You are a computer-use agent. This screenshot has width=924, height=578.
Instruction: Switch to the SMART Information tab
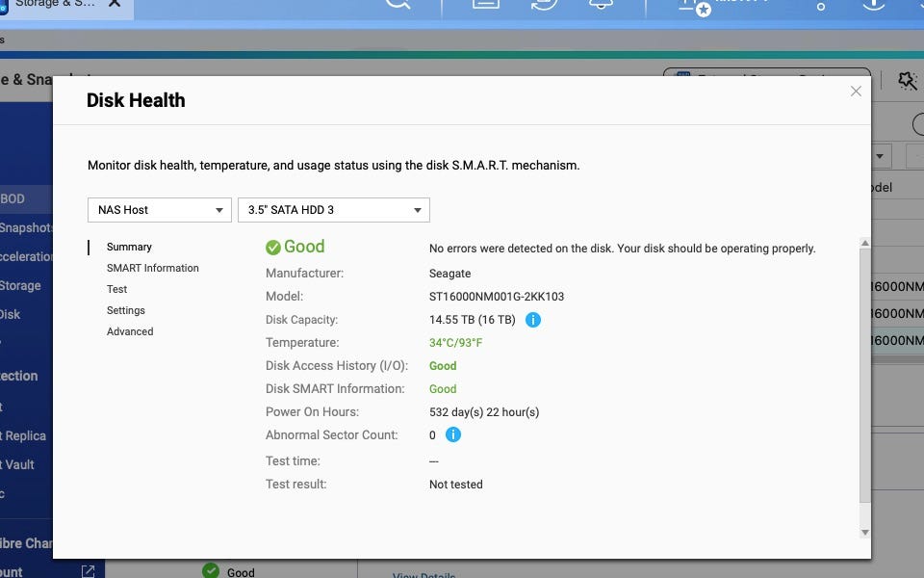click(152, 268)
